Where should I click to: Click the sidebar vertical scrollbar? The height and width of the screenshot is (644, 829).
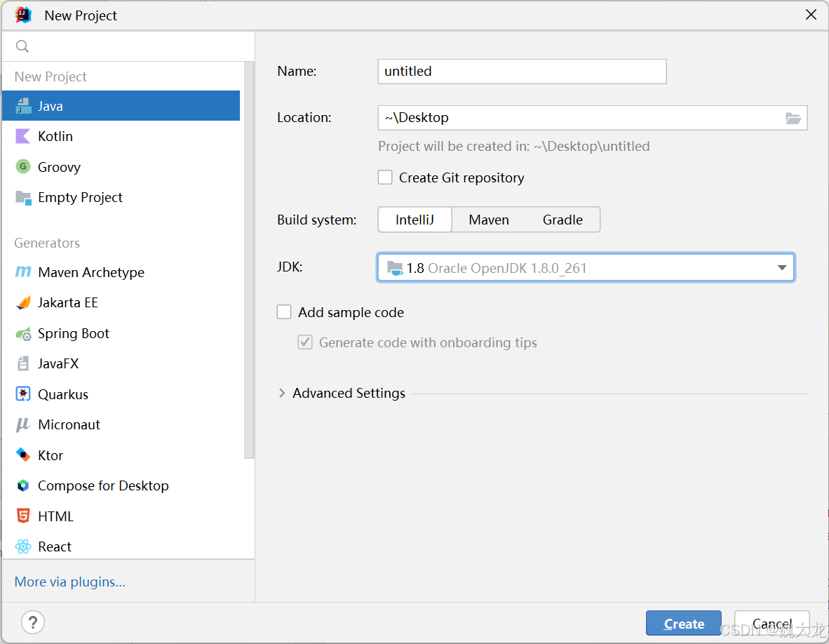(249, 259)
